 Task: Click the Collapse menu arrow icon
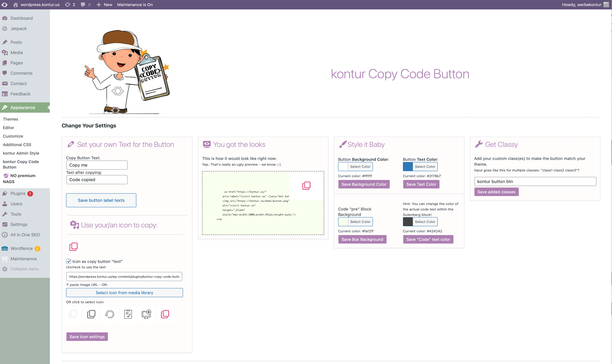click(5, 269)
